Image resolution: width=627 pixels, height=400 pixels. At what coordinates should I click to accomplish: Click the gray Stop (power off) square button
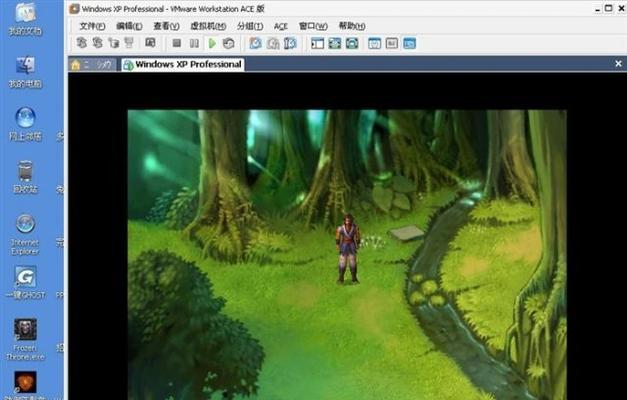click(x=177, y=43)
